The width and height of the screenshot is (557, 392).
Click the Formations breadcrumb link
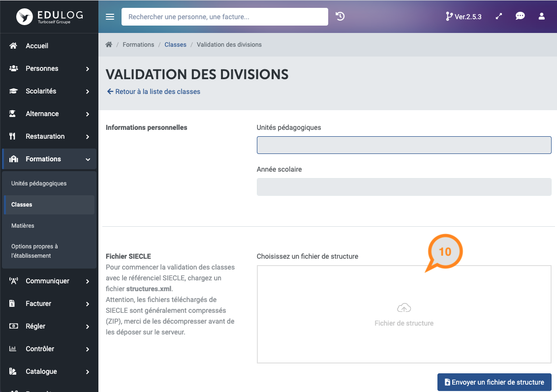pos(138,44)
